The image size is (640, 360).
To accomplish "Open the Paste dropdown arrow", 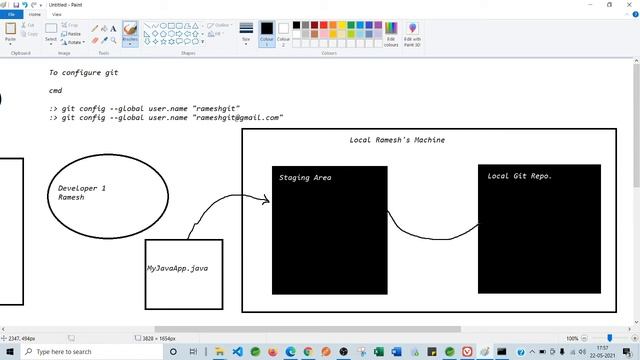I will (11, 44).
